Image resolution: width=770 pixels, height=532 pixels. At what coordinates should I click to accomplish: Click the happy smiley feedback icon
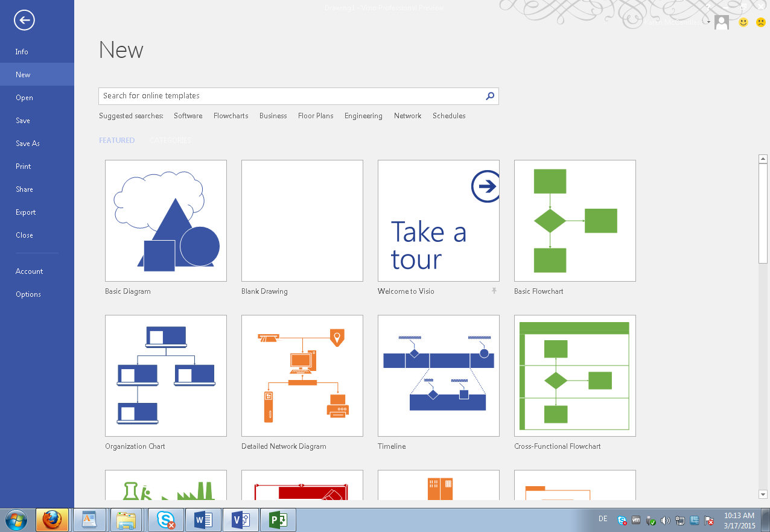743,22
